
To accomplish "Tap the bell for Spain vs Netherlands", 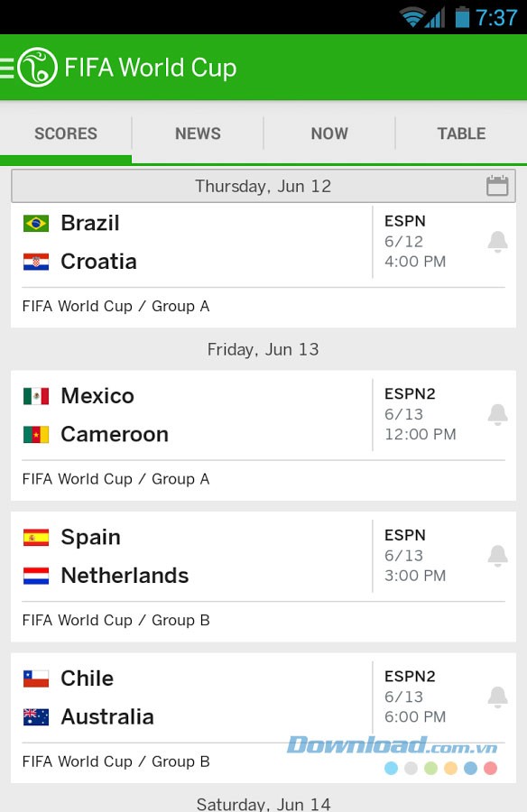I will tap(497, 555).
